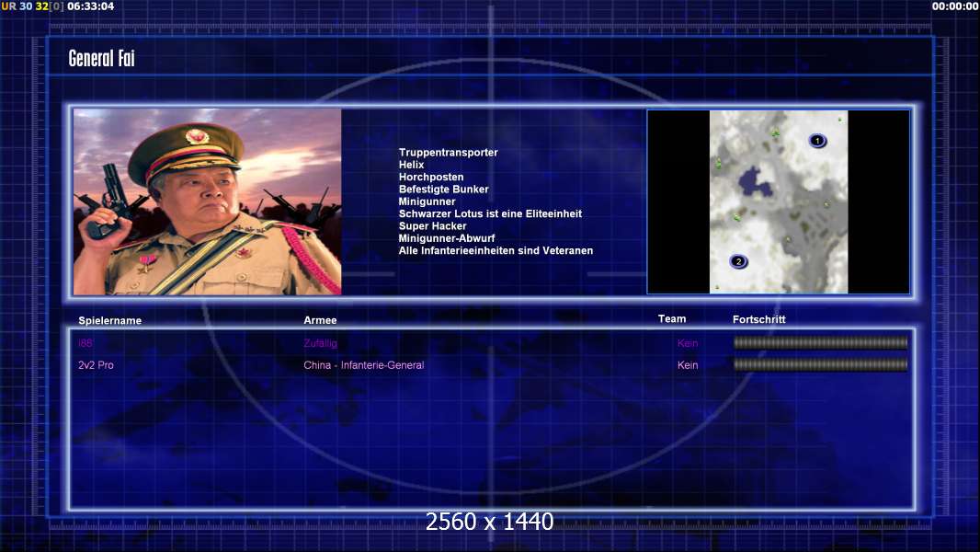Select 'Truppentransporter' in the abilities list
Screen dimensions: 980x552
448,153
